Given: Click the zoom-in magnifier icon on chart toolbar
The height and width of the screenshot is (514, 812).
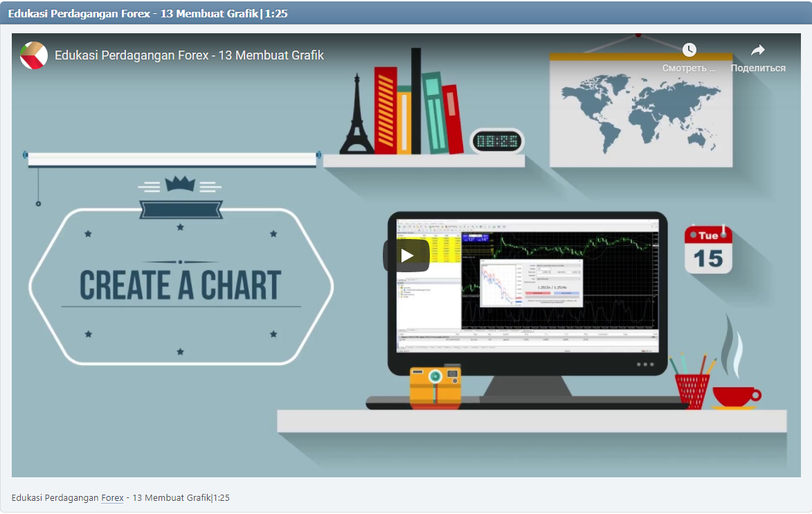Looking at the screenshot, I should coord(473,227).
